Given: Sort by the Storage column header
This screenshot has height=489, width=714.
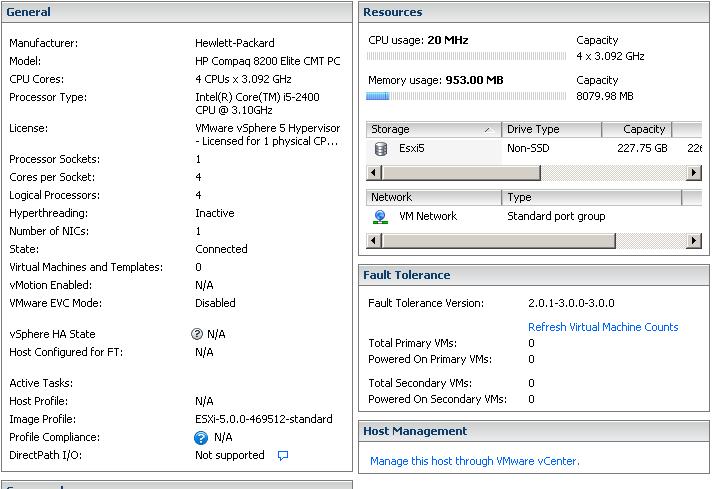Looking at the screenshot, I should click(x=434, y=129).
